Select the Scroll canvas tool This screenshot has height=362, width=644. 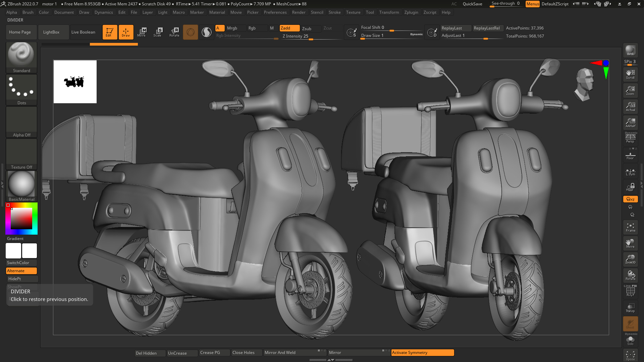point(631,74)
